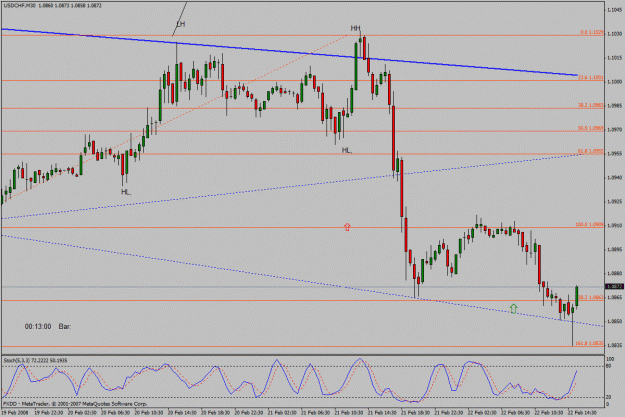Click the '19 Feb 22:30' time axis label

coord(49,413)
